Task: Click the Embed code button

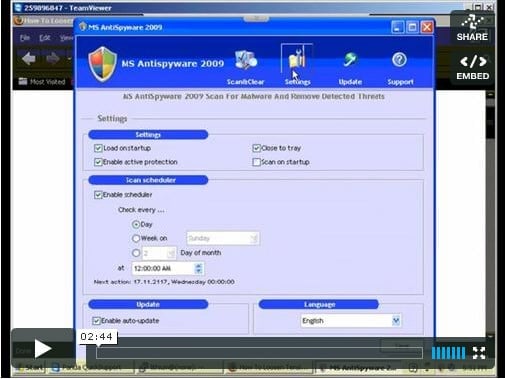Action: tap(473, 68)
